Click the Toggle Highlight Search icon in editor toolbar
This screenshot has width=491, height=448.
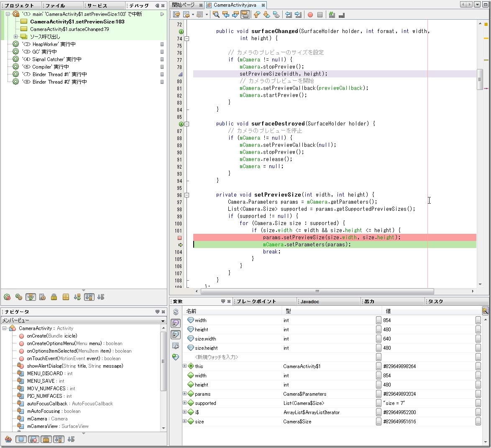pyautogui.click(x=245, y=15)
